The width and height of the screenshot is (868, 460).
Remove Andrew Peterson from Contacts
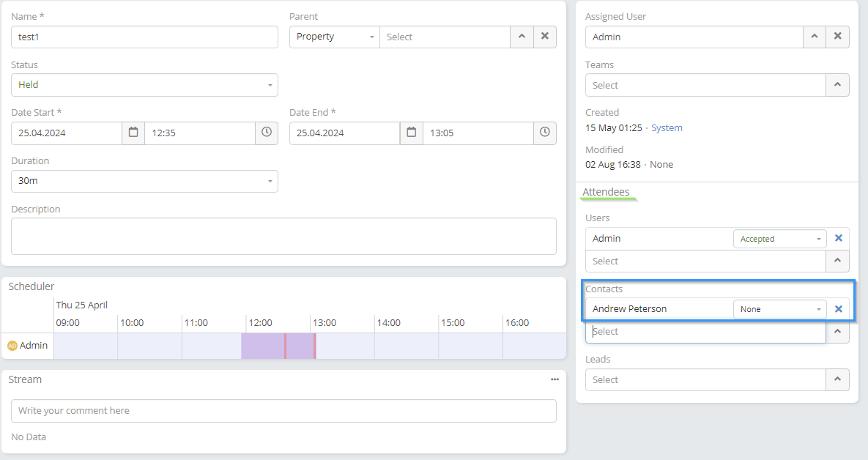tap(839, 309)
